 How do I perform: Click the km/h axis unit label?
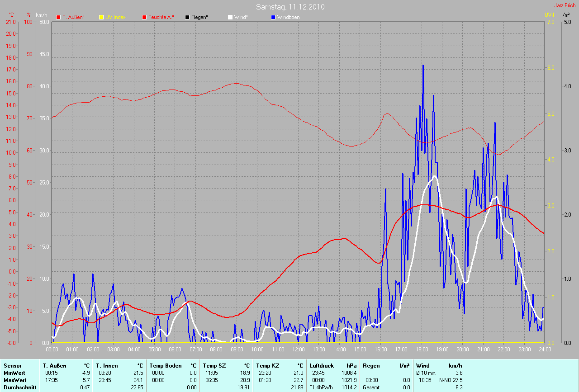point(43,15)
